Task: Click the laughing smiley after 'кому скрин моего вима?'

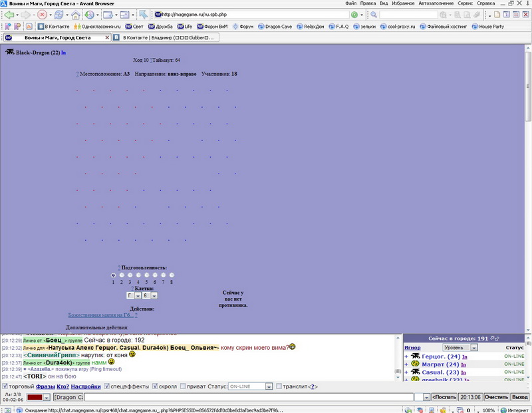Action: (292, 346)
